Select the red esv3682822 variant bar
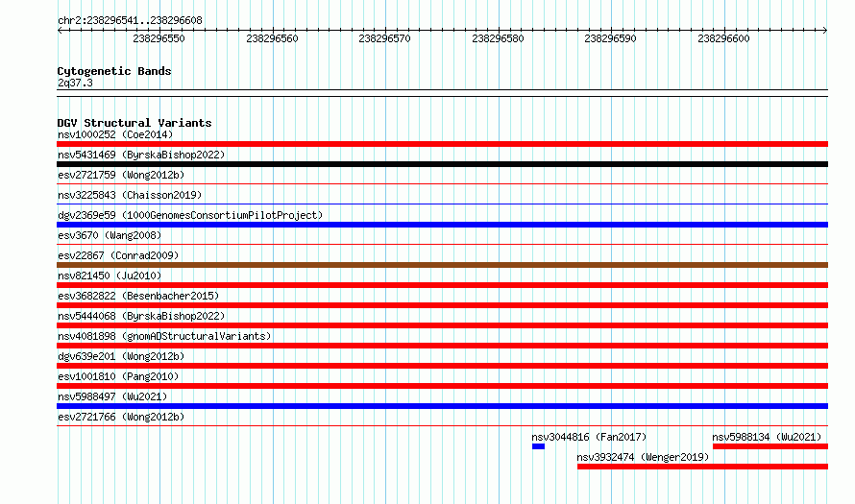The width and height of the screenshot is (855, 504). 442,305
